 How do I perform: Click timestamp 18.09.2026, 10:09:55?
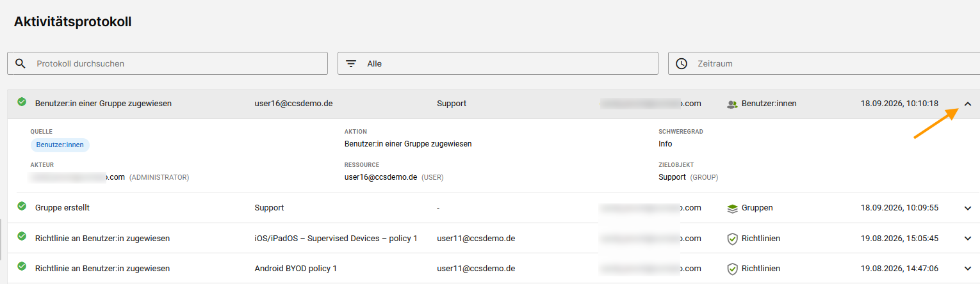pyautogui.click(x=900, y=208)
